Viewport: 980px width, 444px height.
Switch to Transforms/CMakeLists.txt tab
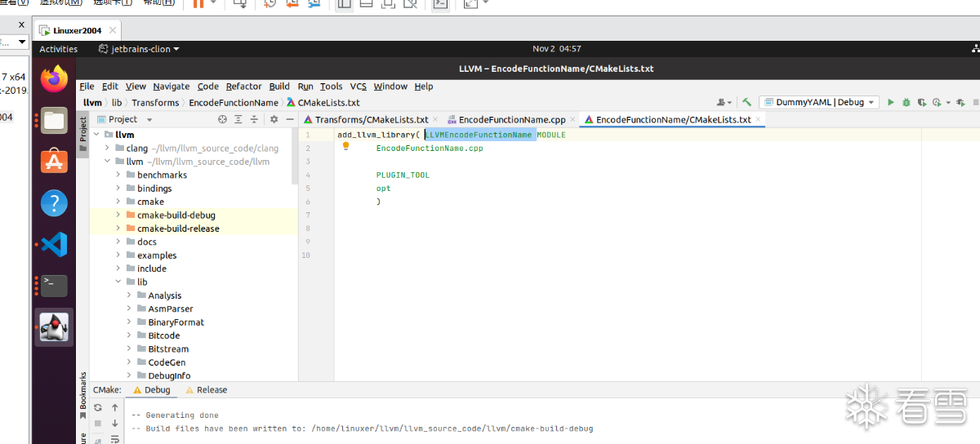[x=372, y=119]
